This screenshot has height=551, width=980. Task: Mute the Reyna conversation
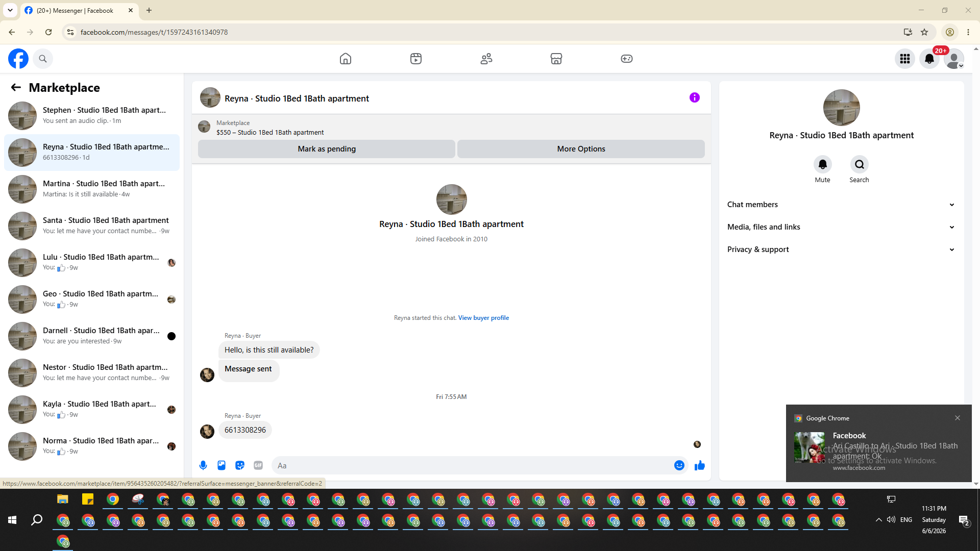823,164
